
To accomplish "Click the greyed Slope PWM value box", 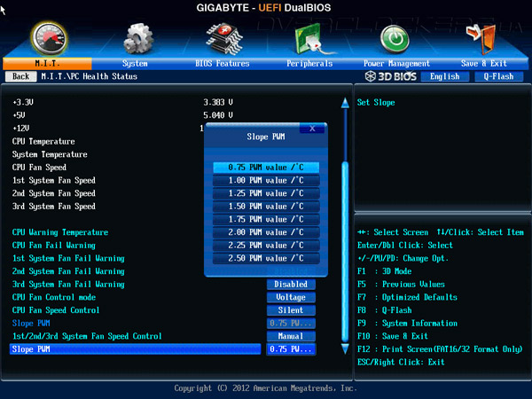I will pyautogui.click(x=291, y=324).
